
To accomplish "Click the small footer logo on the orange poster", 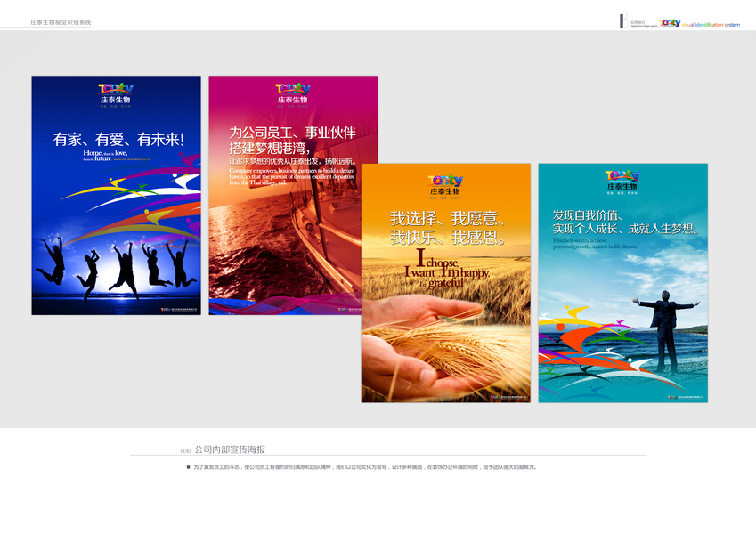I will pos(508,397).
